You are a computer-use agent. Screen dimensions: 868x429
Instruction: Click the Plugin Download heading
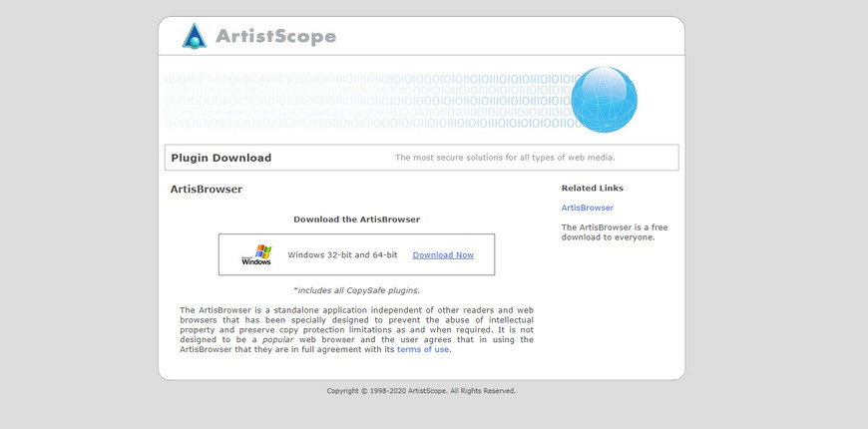coord(220,158)
